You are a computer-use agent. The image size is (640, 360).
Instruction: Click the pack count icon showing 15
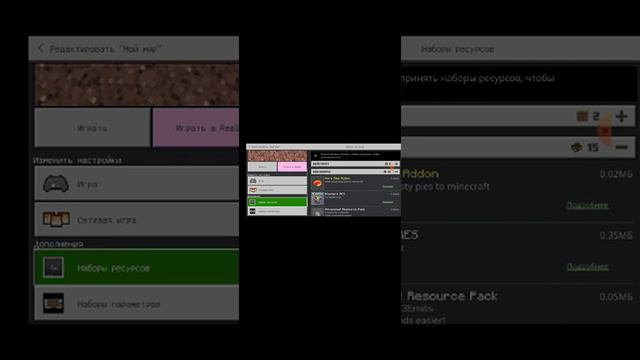point(577,147)
